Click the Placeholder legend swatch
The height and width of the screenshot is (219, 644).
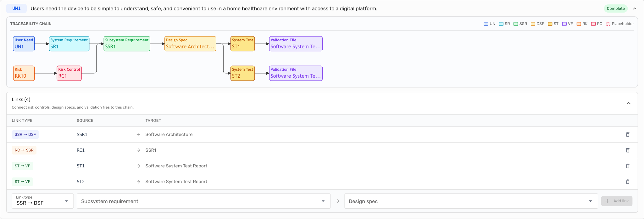(608, 24)
